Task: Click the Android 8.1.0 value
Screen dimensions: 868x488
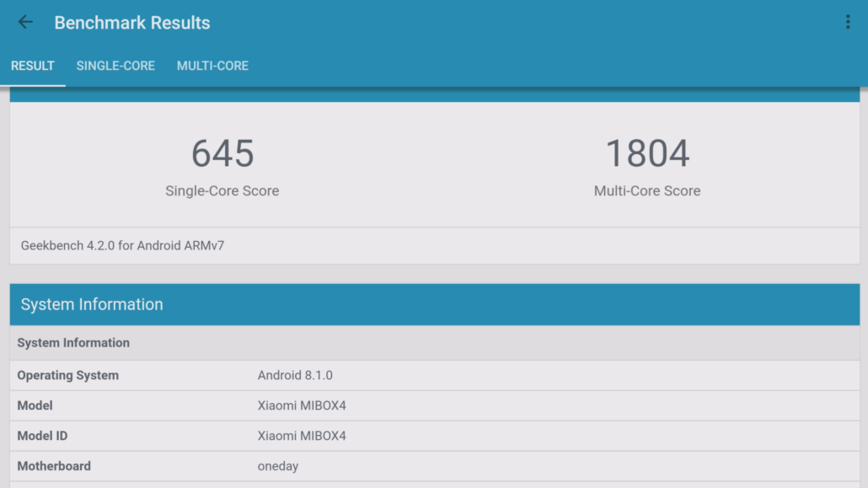Action: [295, 375]
